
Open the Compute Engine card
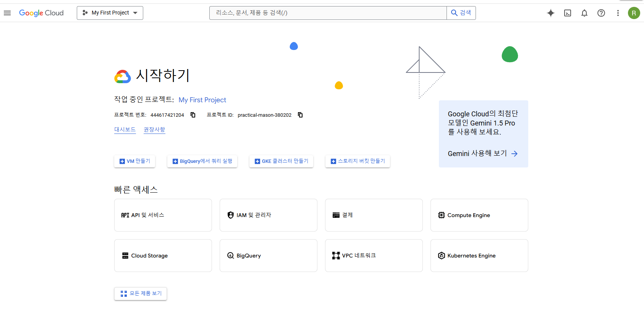tap(479, 215)
